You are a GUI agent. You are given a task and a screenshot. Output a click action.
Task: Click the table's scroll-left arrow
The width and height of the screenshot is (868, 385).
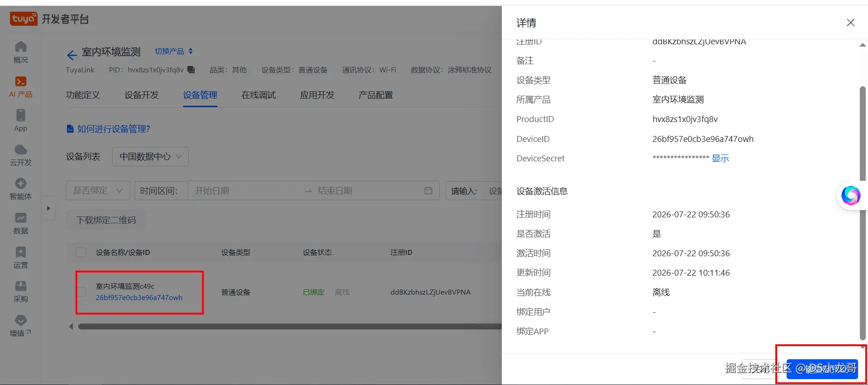coord(71,326)
